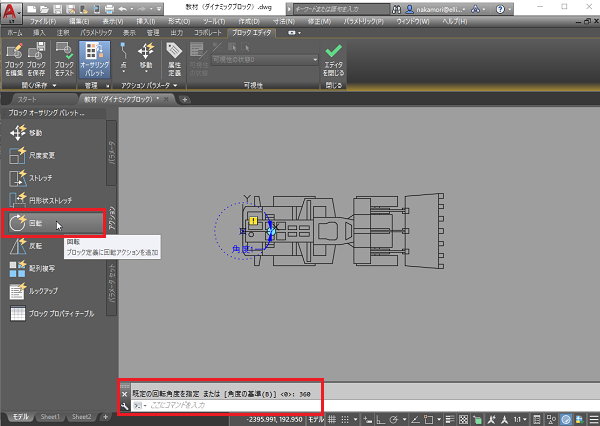The image size is (600, 426).
Task: Click the Open file folder icon
Action: 44,9
